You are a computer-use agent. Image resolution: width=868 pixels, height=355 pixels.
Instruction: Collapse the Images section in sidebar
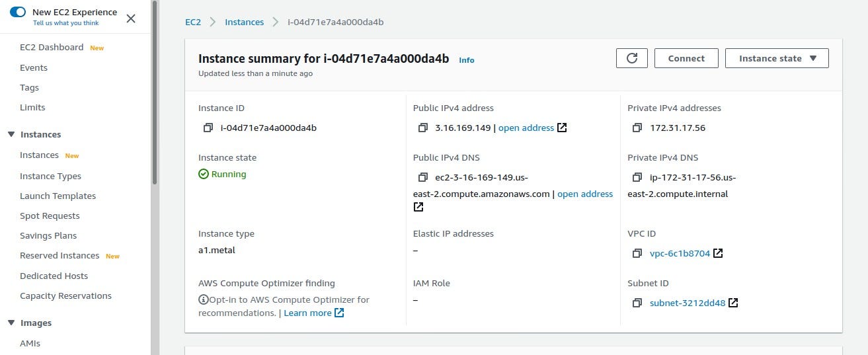point(11,323)
